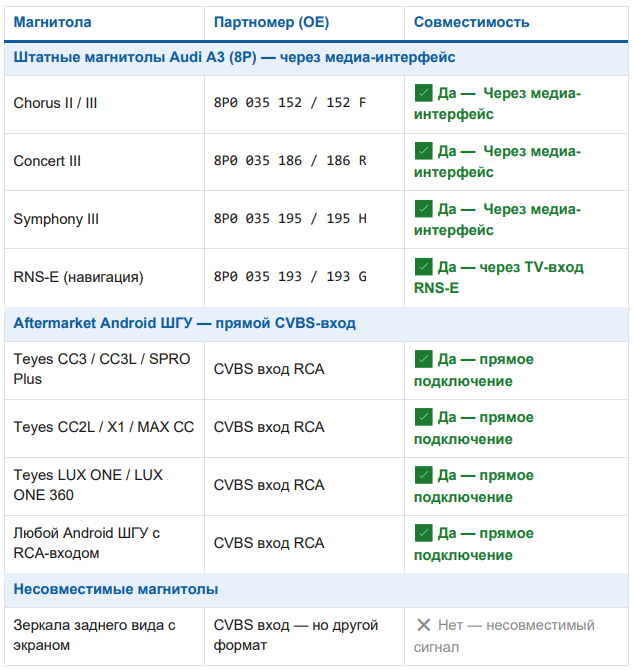Click 'CVBS вход — но другой формат' cell
Viewport: 633px width, 670px height.
pos(304,636)
